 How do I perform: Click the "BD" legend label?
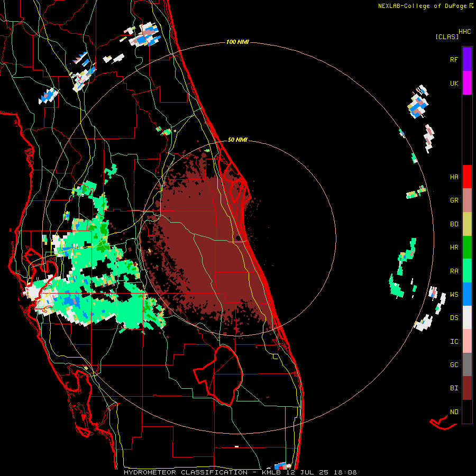point(454,224)
